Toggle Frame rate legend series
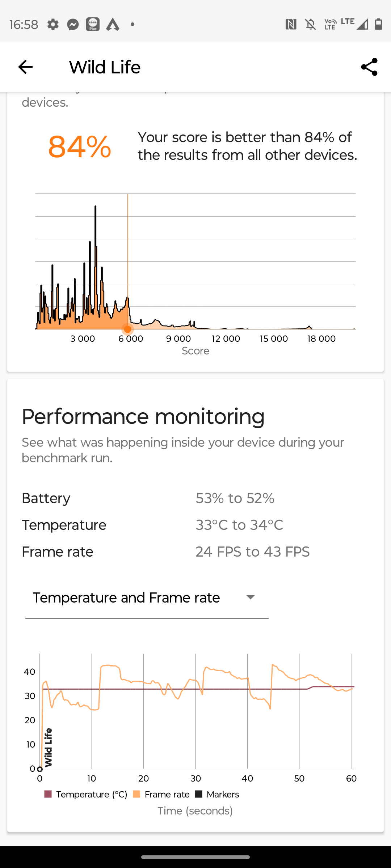391x868 pixels. click(x=161, y=795)
